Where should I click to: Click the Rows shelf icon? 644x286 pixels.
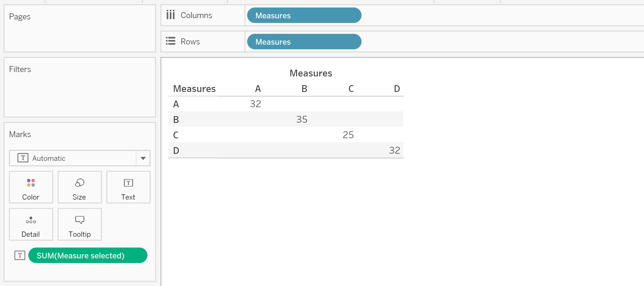[171, 41]
